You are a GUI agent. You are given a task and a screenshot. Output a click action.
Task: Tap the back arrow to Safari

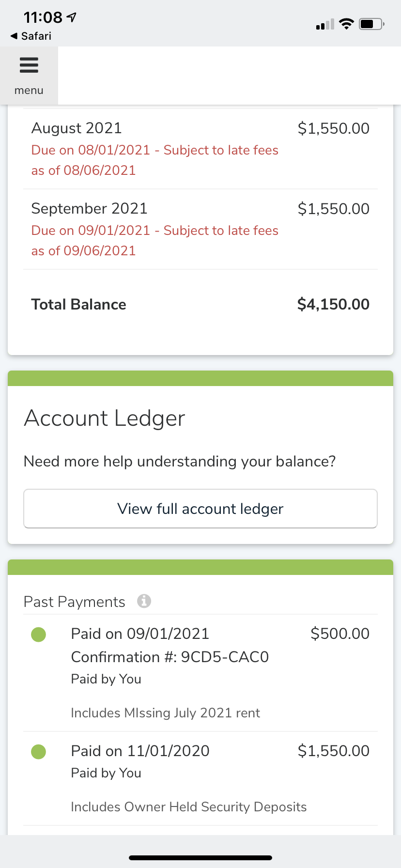(14, 36)
